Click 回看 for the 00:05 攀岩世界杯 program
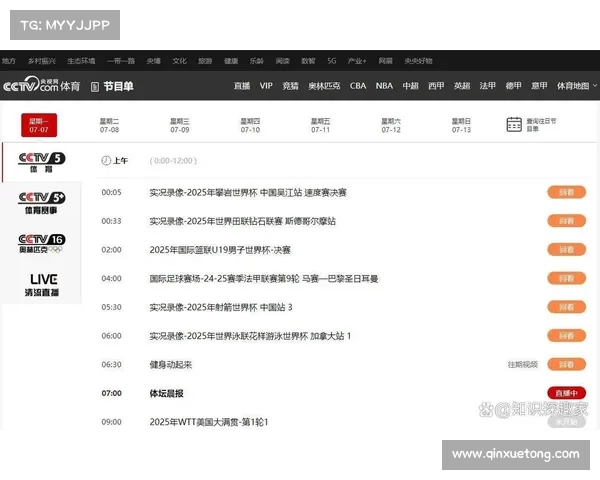The height and width of the screenshot is (480, 600). tap(566, 192)
